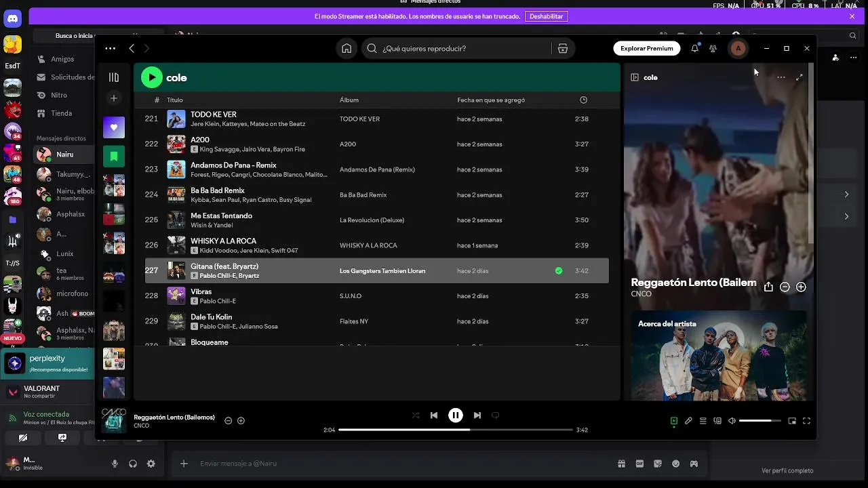Turn on camera in Discord voice
The width and height of the screenshot is (868, 488).
[23, 438]
